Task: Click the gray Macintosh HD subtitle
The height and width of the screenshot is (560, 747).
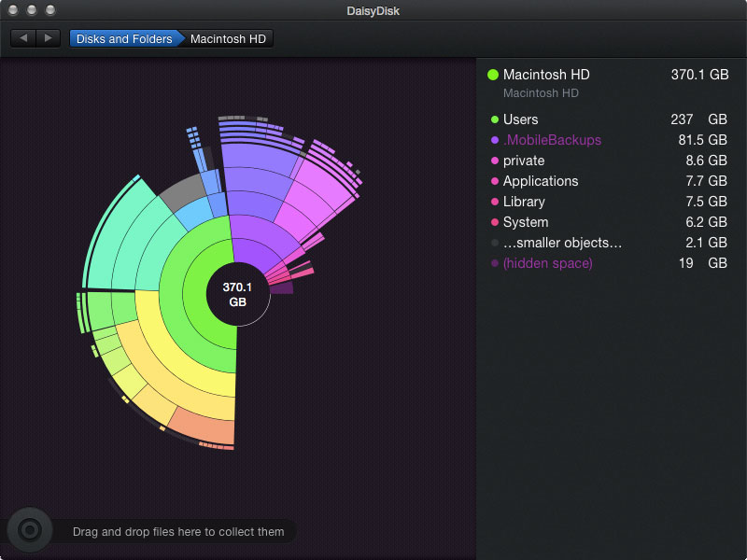Action: [x=541, y=92]
